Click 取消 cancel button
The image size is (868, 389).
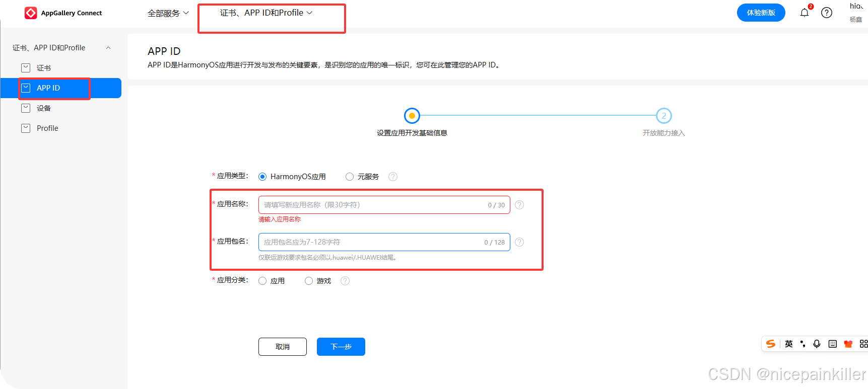[x=283, y=347]
